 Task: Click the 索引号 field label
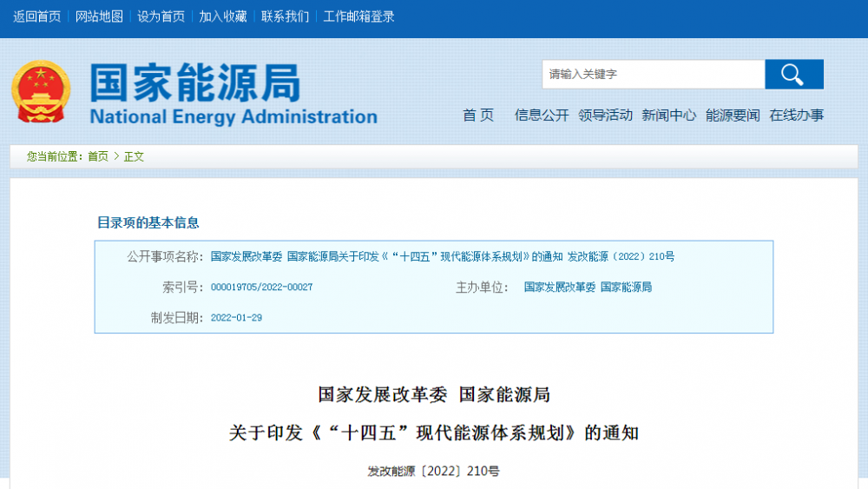pos(182,287)
